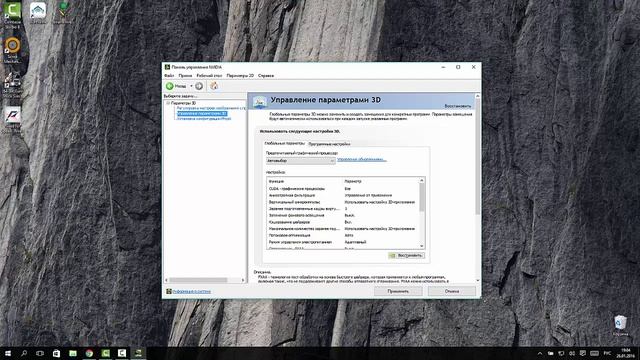This screenshot has height=360, width=640.
Task: Click the РУС language indicator in tray
Action: click(x=607, y=353)
